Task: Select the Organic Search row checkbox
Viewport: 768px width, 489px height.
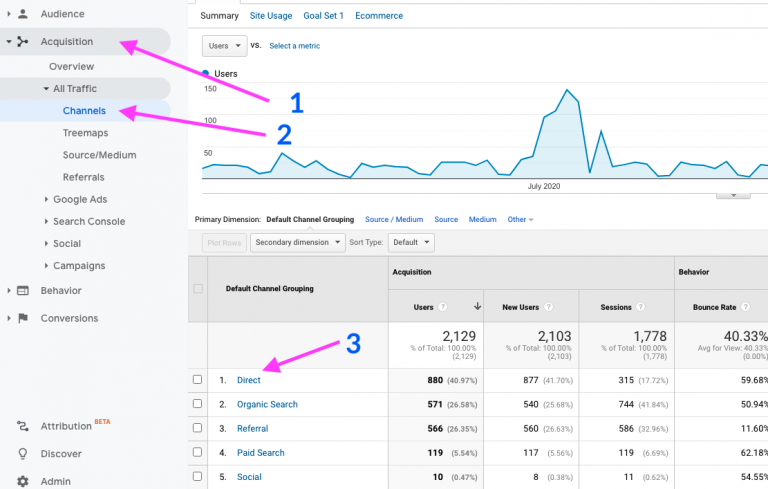Action: [x=197, y=403]
